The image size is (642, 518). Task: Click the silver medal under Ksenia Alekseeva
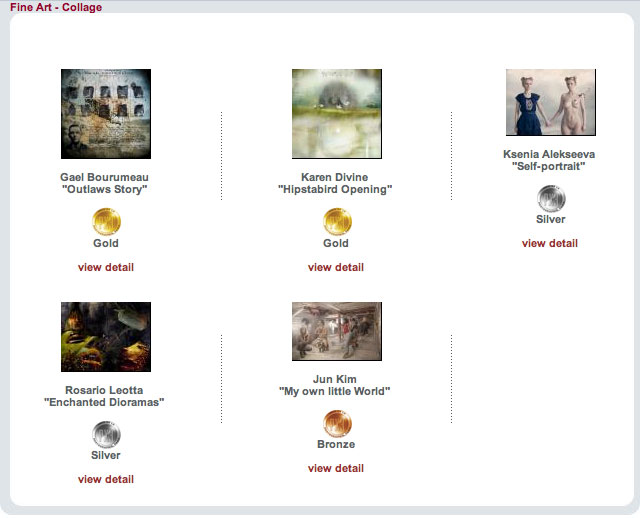[x=551, y=199]
